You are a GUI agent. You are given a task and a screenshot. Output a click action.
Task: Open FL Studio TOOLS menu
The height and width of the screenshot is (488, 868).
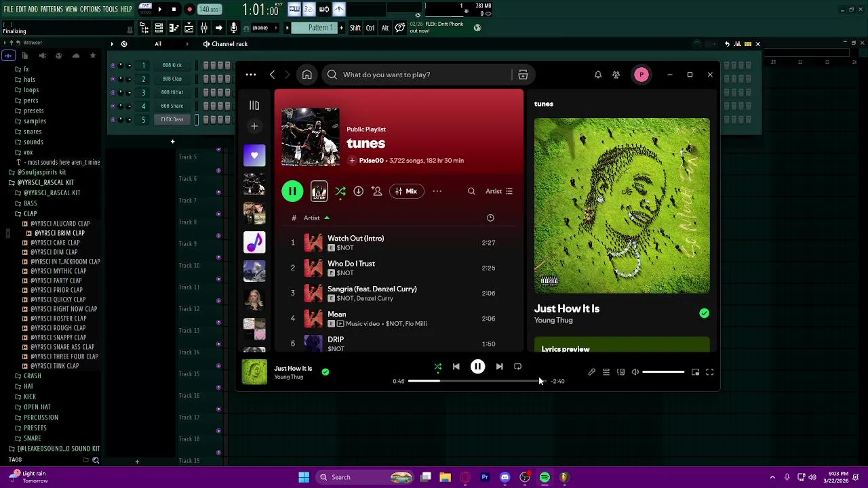tap(111, 9)
